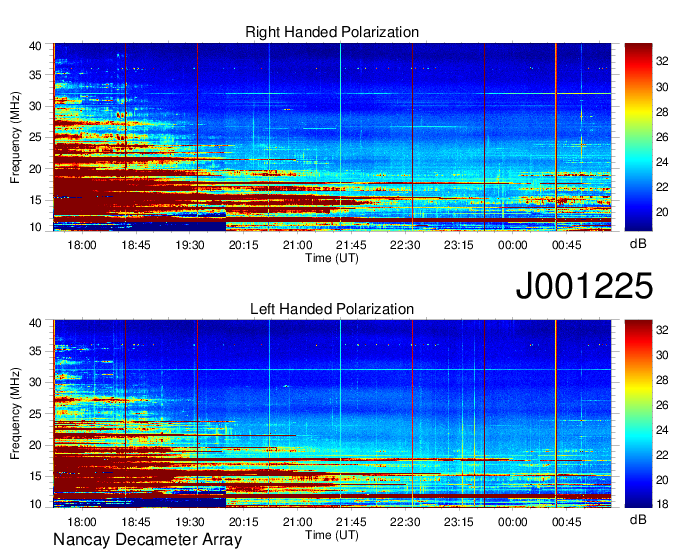Screen dimensions: 680x552
Task: Click the "dB" label under Right Handed colorbar
Action: pos(638,244)
